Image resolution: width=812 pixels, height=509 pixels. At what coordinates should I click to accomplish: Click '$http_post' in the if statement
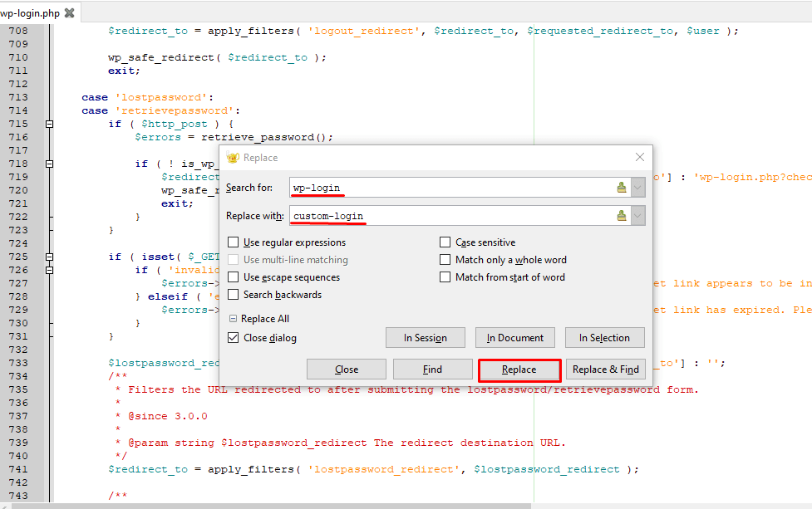coord(175,125)
